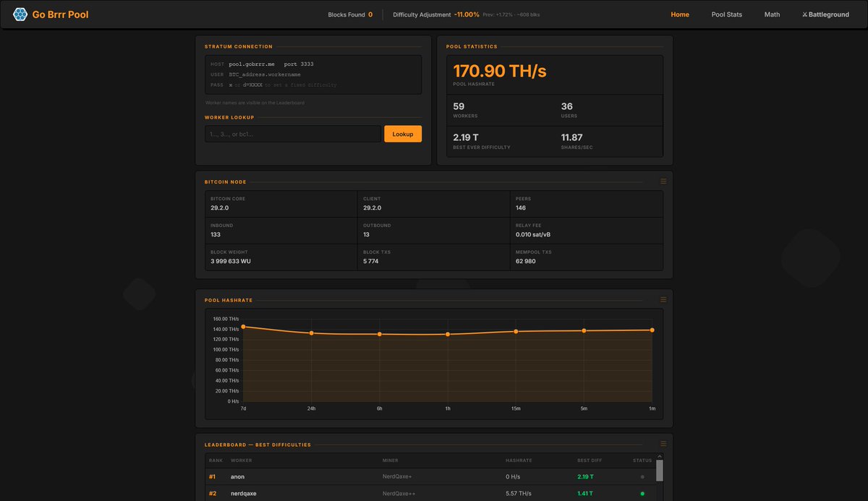Click the pool.gobrrr.me host text

[x=252, y=64]
